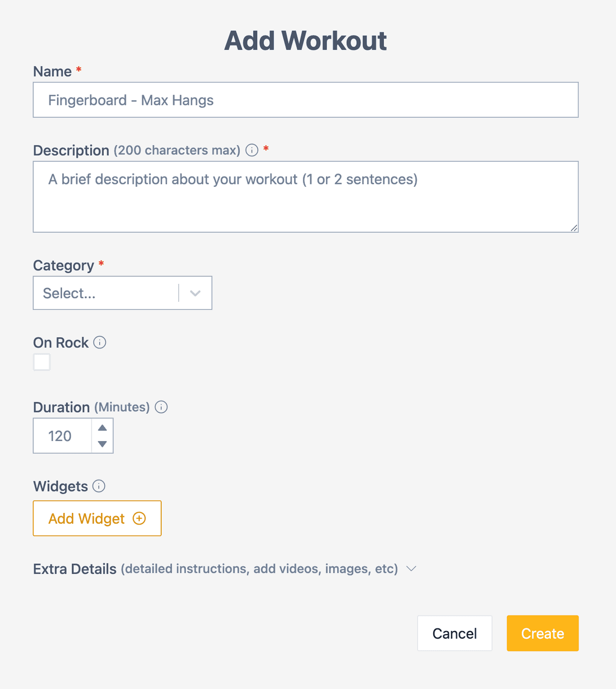Click the Widgets info icon

pyautogui.click(x=100, y=486)
